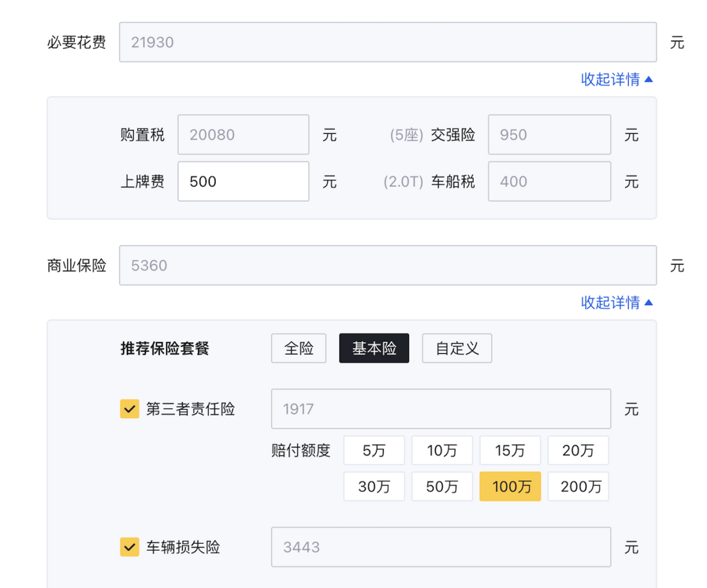The height and width of the screenshot is (588, 707).
Task: Switch to 自定义 insurance package
Action: (x=457, y=348)
